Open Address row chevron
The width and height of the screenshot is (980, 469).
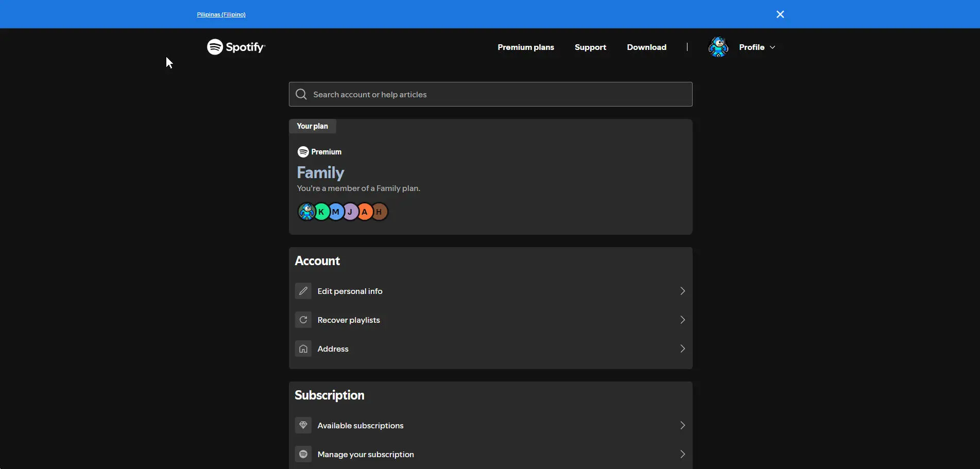click(682, 349)
